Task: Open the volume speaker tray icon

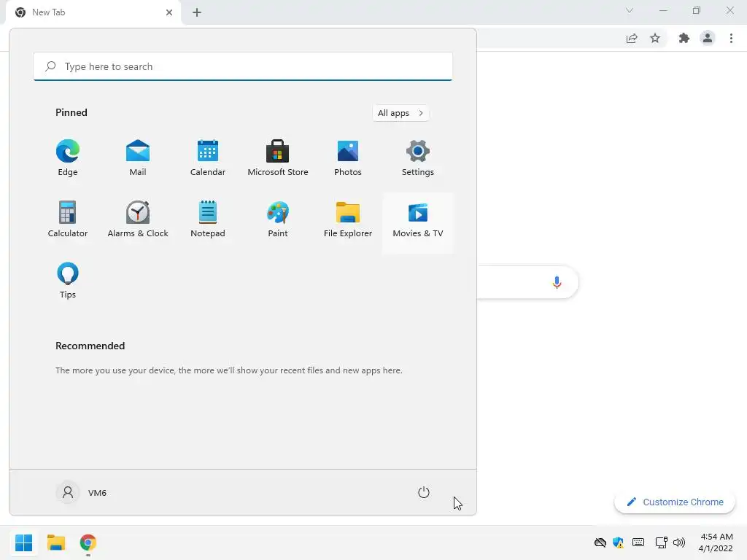Action: click(x=679, y=542)
